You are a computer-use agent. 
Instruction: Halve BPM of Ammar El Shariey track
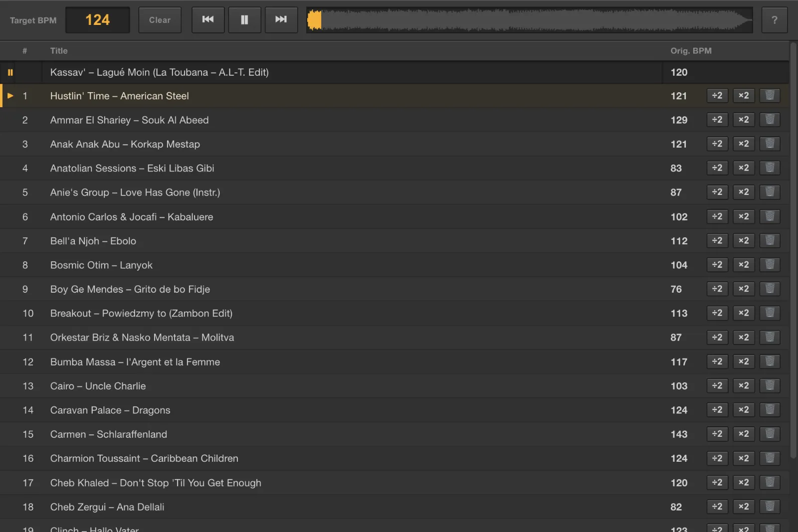(717, 120)
